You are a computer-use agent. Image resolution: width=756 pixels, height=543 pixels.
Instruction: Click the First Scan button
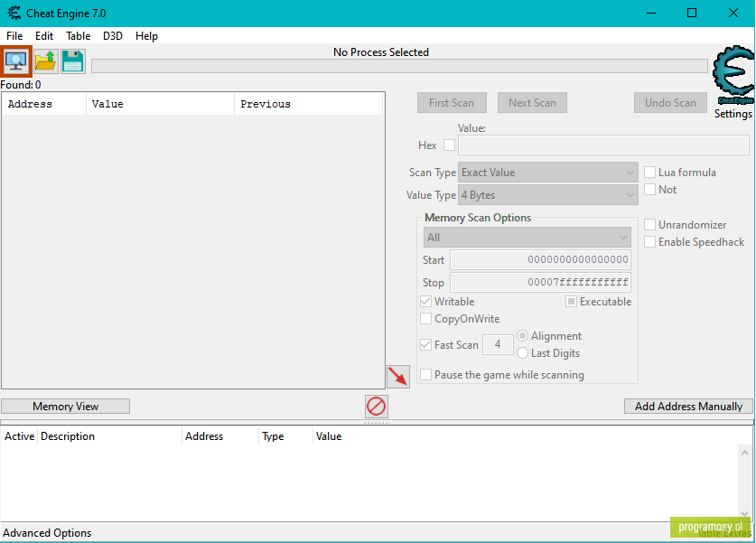tap(452, 103)
